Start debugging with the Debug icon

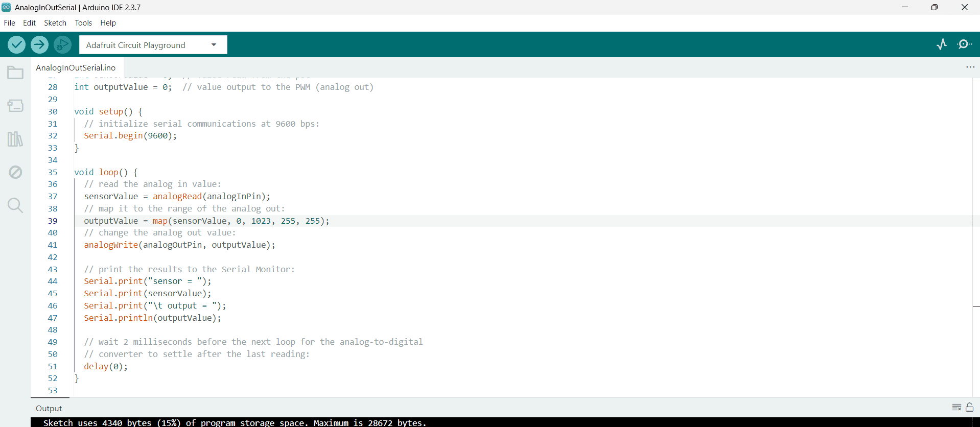[62, 45]
